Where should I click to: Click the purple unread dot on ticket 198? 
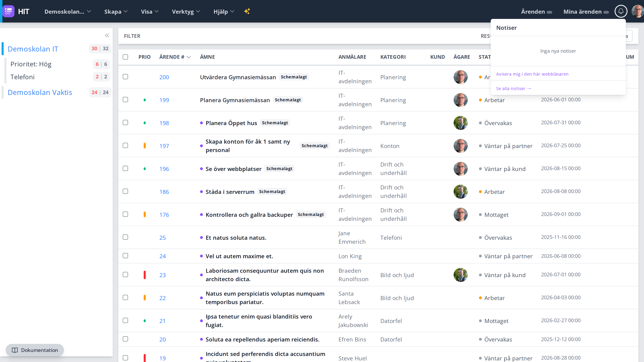(201, 123)
